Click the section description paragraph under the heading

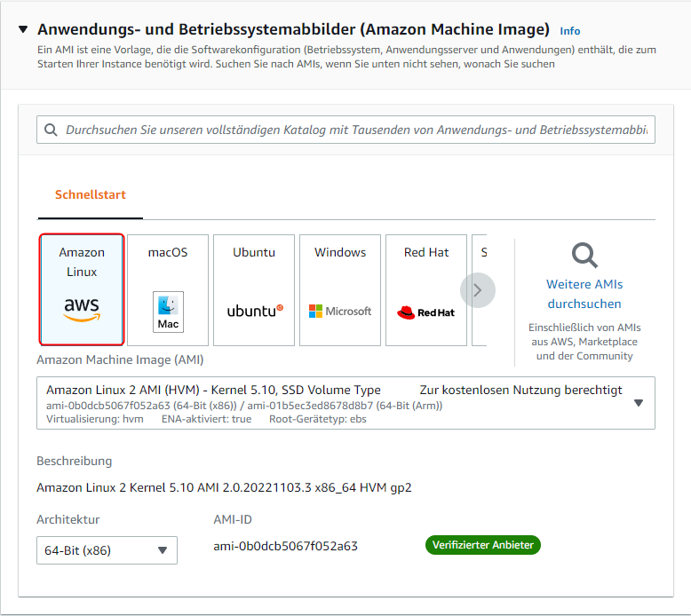click(x=346, y=57)
